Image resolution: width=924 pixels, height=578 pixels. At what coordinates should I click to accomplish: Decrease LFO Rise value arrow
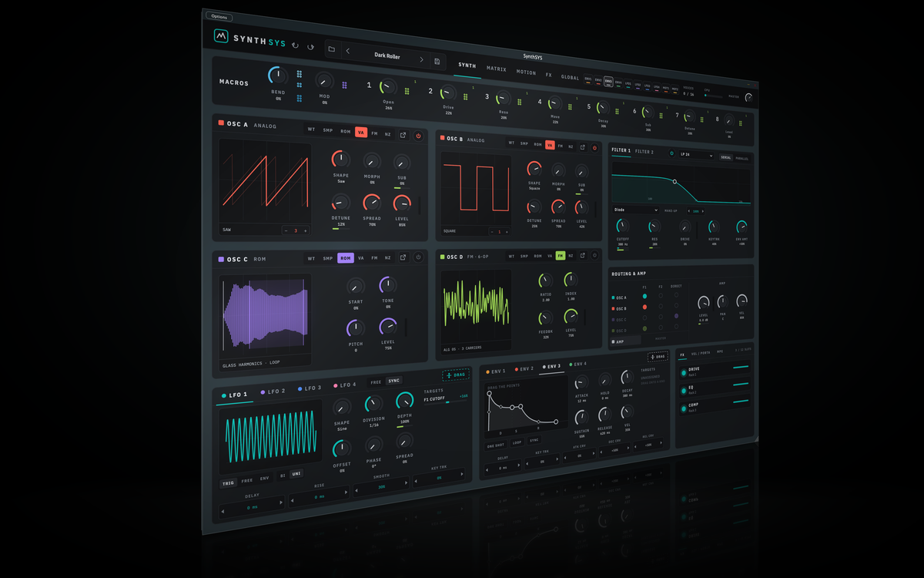(293, 501)
